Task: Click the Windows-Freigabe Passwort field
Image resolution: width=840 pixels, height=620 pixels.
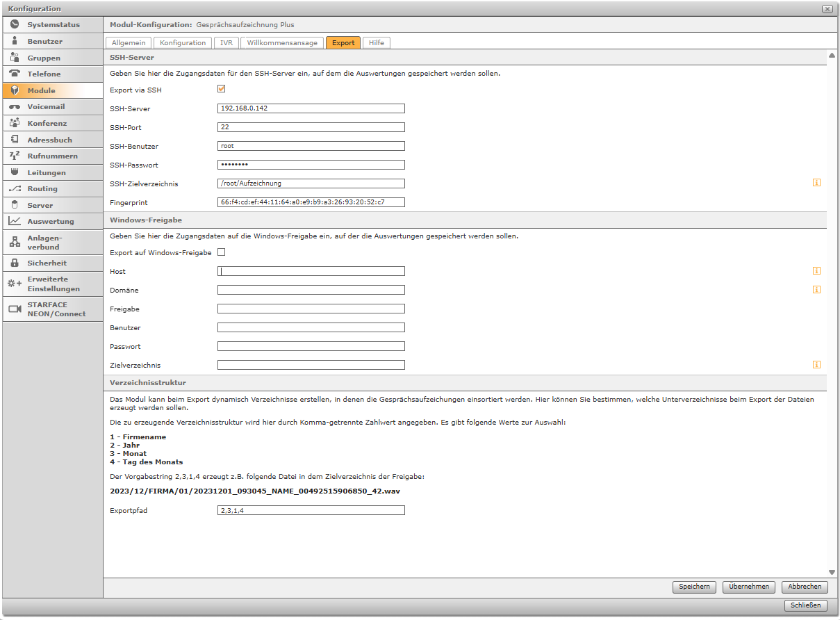Action: coord(311,346)
